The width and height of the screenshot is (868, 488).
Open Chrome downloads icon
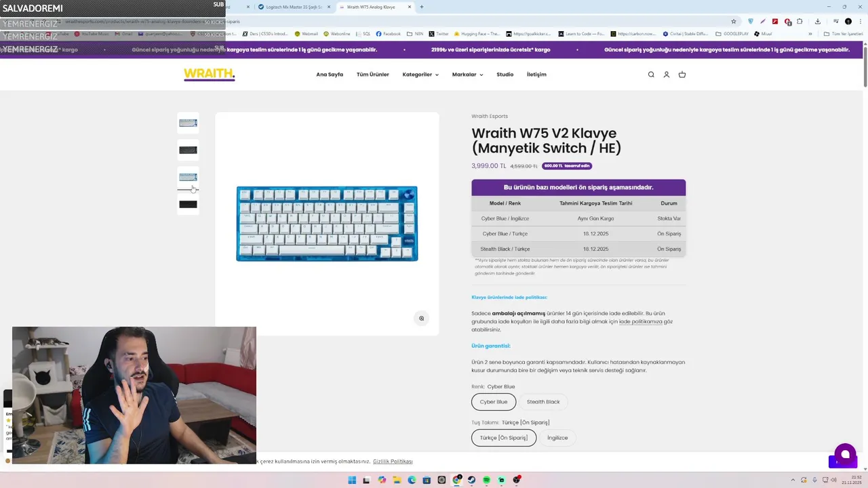click(x=818, y=22)
